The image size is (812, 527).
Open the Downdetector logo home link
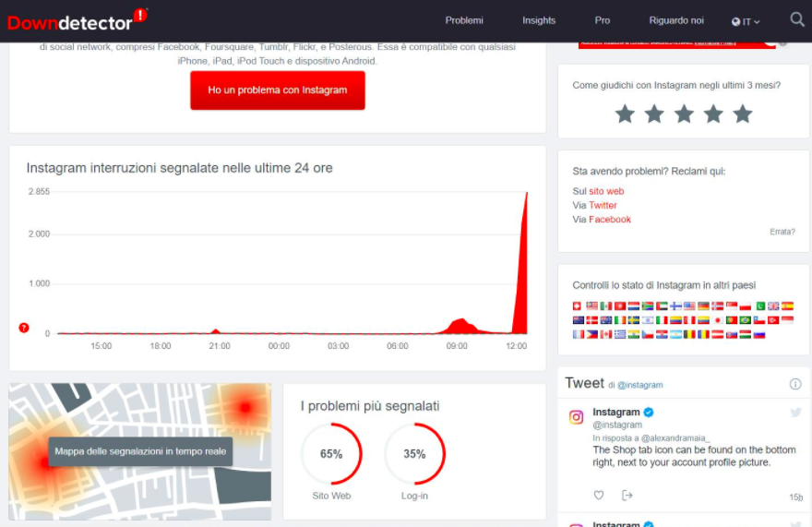tap(78, 20)
